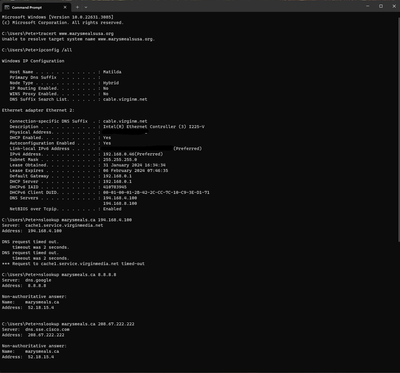Click the nslookup marysmeals.ca 8.8.8.8 command
Viewport: 400px width, 373px height.
(59, 275)
